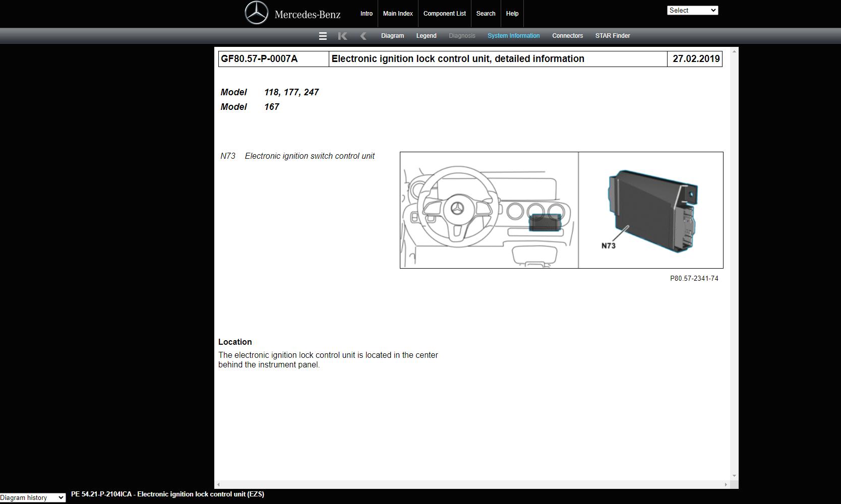The image size is (841, 504).
Task: Open the hamburger menu icon
Action: (x=323, y=36)
